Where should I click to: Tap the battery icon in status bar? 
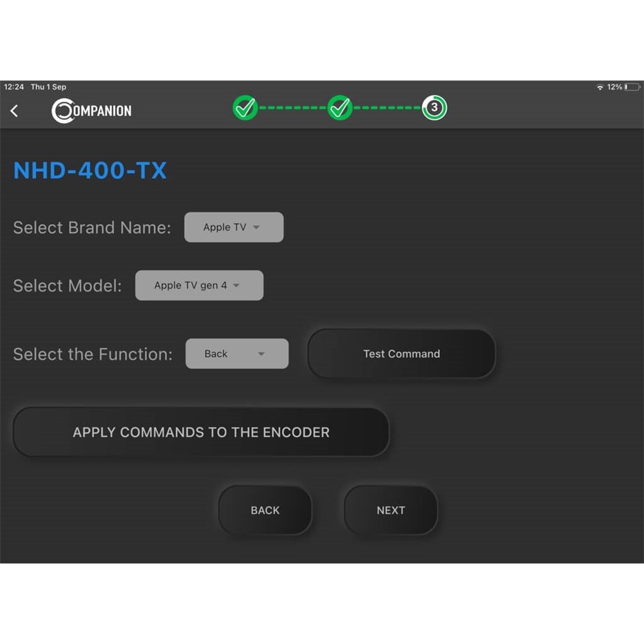pos(632,87)
